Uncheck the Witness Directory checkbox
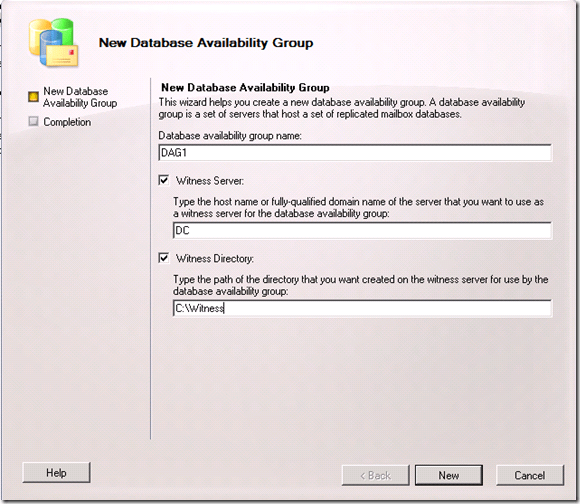 pyautogui.click(x=163, y=258)
